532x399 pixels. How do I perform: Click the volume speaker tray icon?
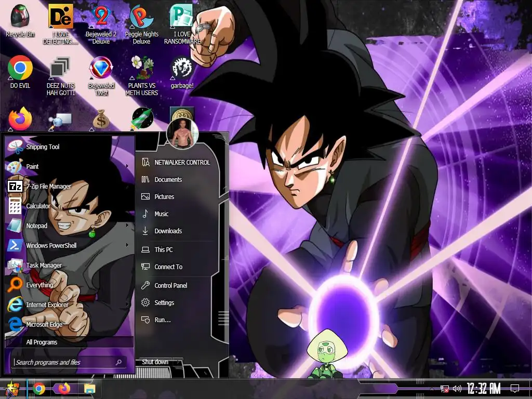click(457, 389)
